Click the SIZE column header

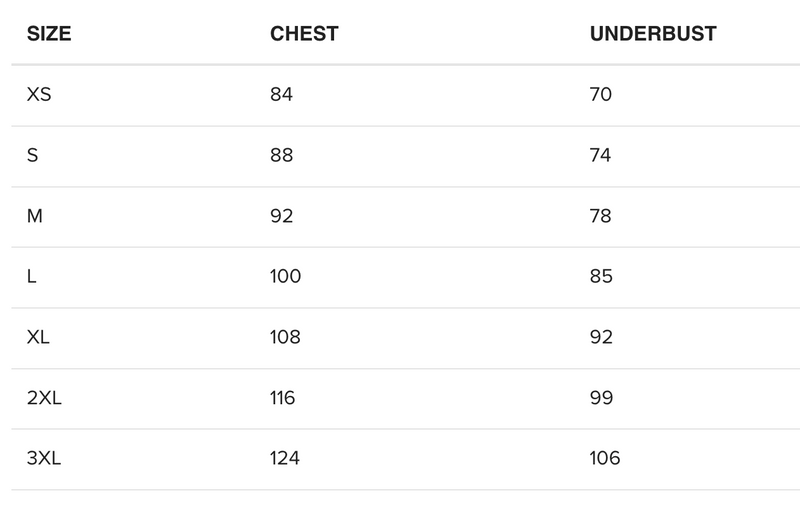(49, 33)
